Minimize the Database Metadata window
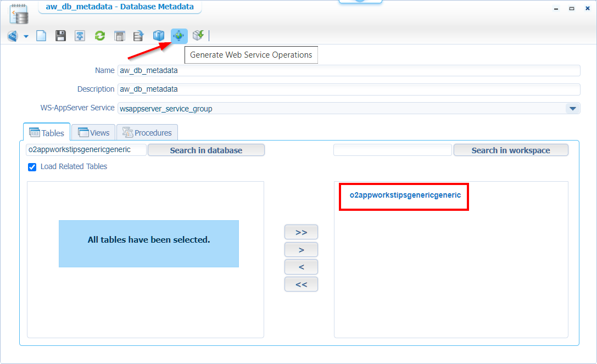The height and width of the screenshot is (364, 597). (x=556, y=9)
